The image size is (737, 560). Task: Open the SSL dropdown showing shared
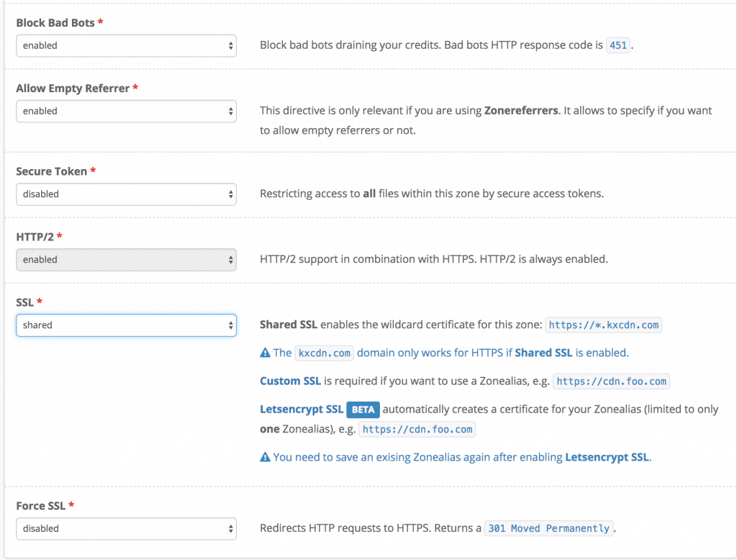click(126, 325)
